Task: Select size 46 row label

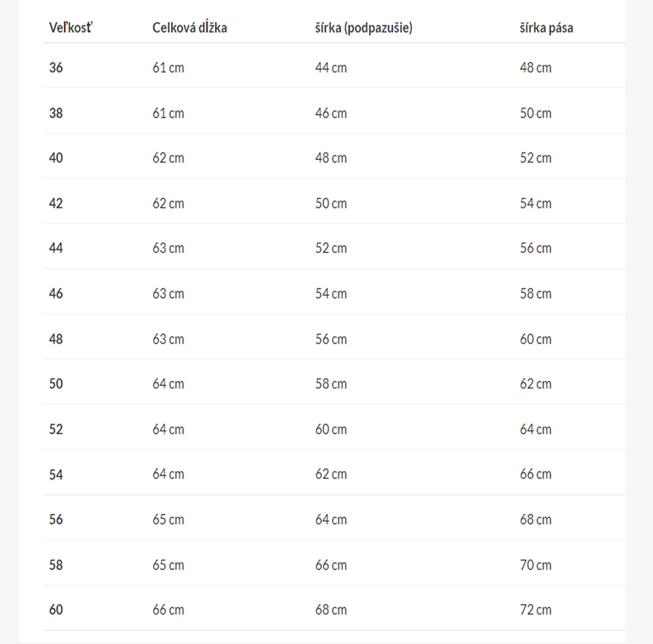Action: [56, 293]
